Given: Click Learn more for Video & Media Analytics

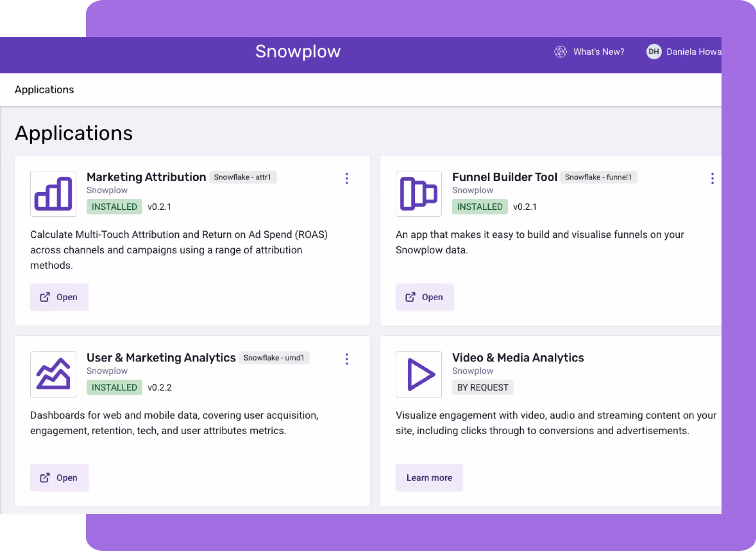Looking at the screenshot, I should pos(429,478).
